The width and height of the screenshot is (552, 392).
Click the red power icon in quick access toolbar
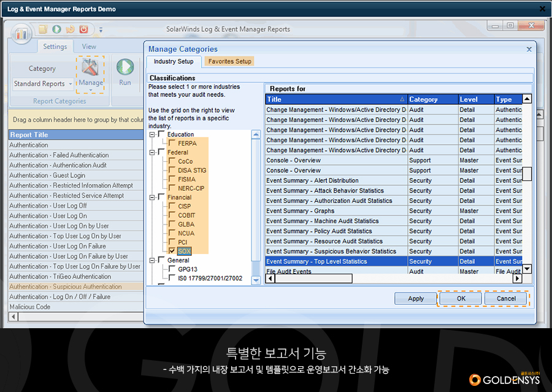83,29
